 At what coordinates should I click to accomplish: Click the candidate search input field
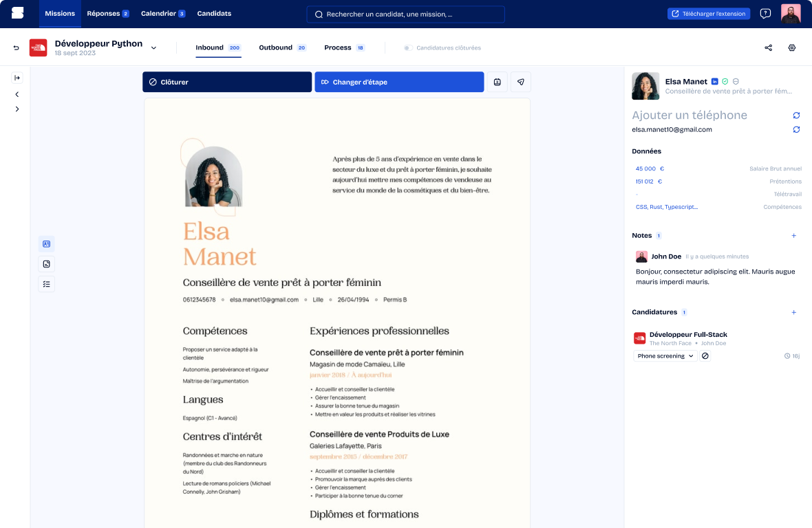[x=405, y=14]
